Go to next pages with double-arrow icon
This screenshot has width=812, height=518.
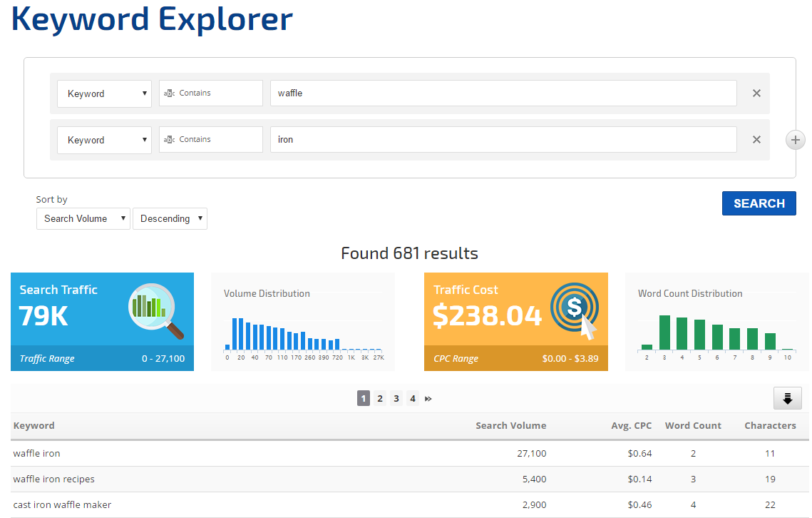coord(428,399)
